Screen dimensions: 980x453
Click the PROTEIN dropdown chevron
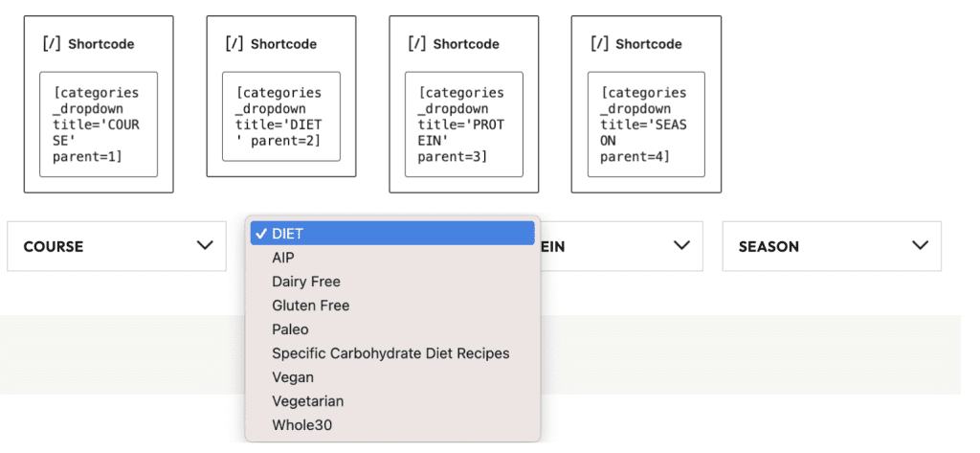(681, 245)
